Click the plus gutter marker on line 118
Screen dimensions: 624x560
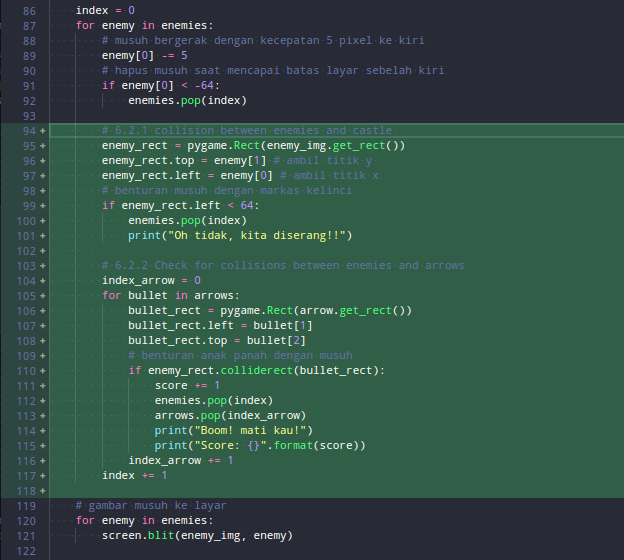pyautogui.click(x=42, y=491)
